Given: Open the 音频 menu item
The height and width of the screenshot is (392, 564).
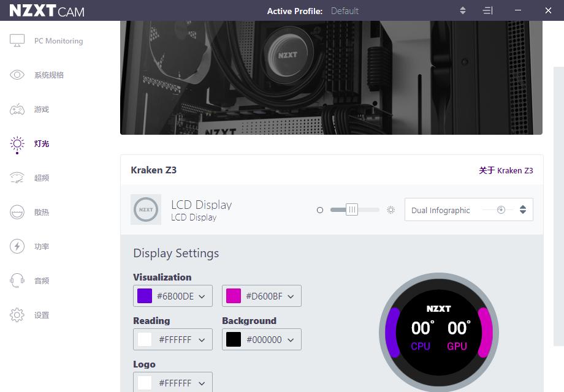Looking at the screenshot, I should (x=41, y=281).
